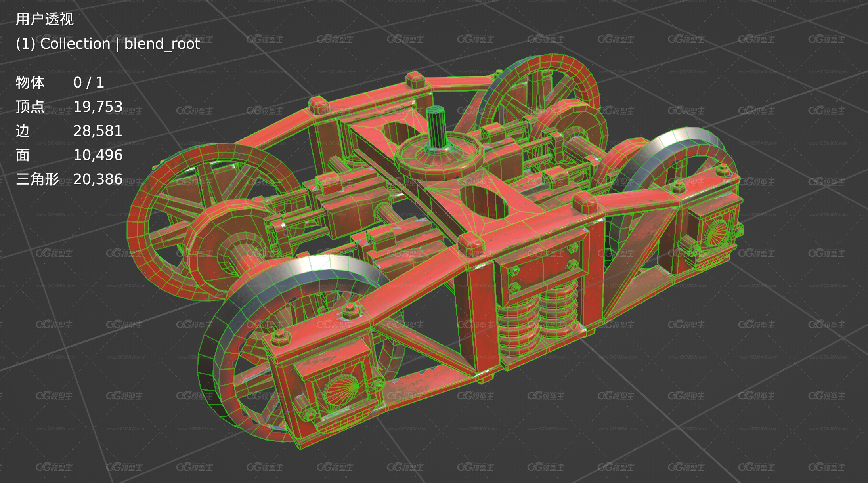Click the 三角形 value '20,386'

(x=98, y=179)
